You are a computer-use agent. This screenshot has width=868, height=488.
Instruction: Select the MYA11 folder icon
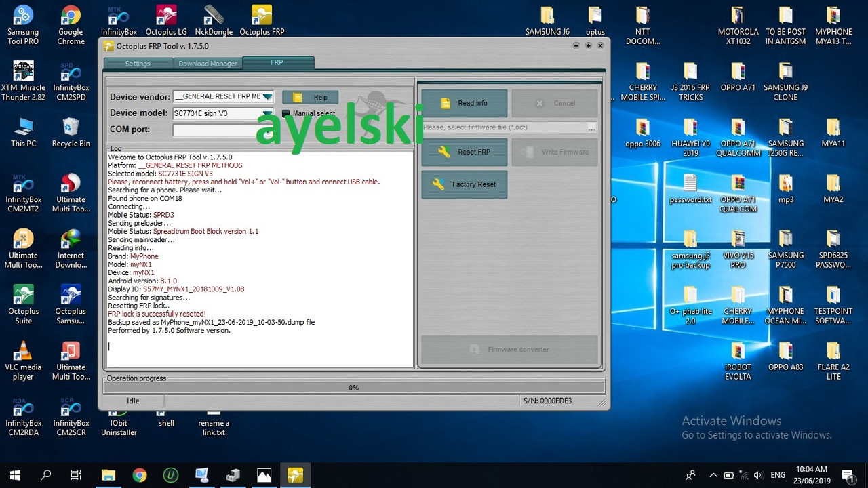coord(833,132)
